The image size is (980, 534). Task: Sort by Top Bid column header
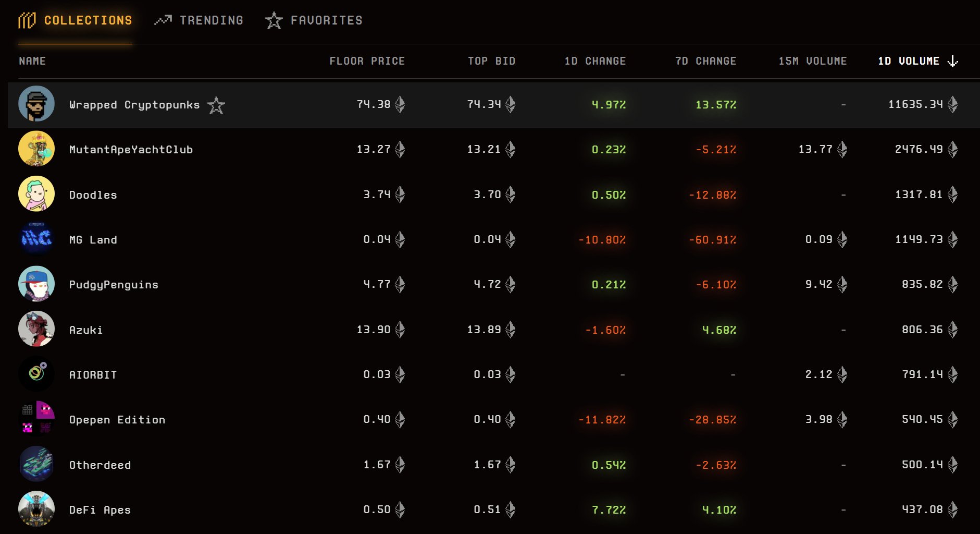coord(491,61)
